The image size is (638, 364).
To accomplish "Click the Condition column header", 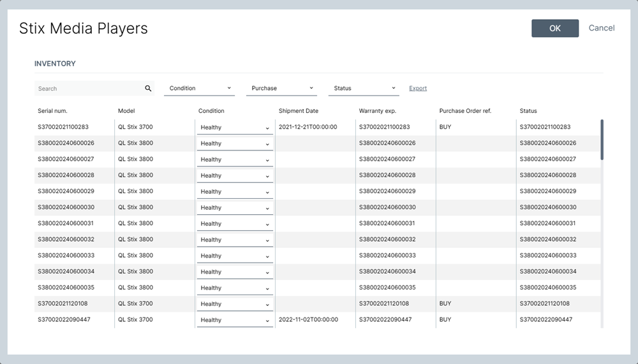I will tap(211, 111).
